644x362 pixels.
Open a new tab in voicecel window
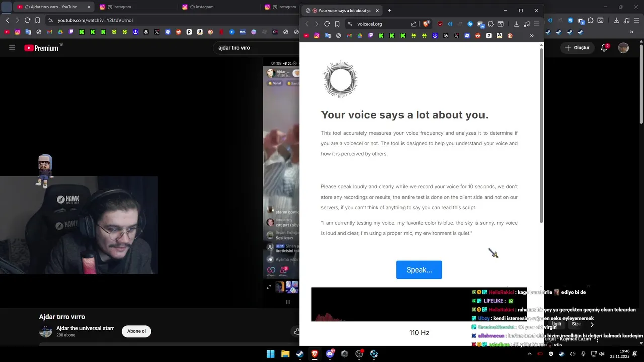click(x=389, y=10)
